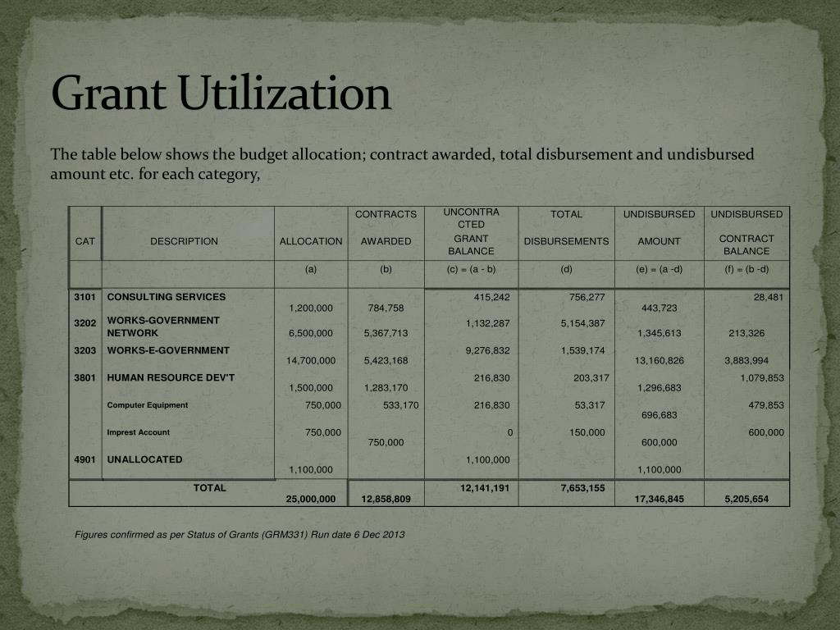840x630 pixels.
Task: Click the 'ALLOCATION' column header
Action: coord(311,241)
